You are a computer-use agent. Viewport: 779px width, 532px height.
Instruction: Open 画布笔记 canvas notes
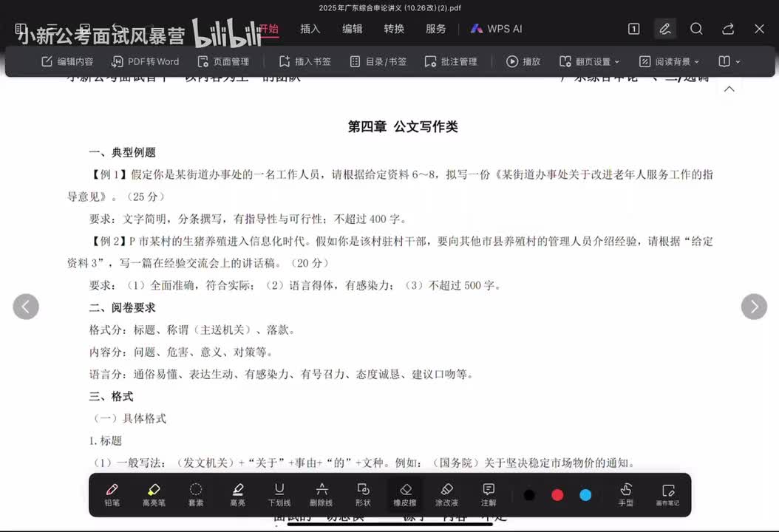[667, 495]
